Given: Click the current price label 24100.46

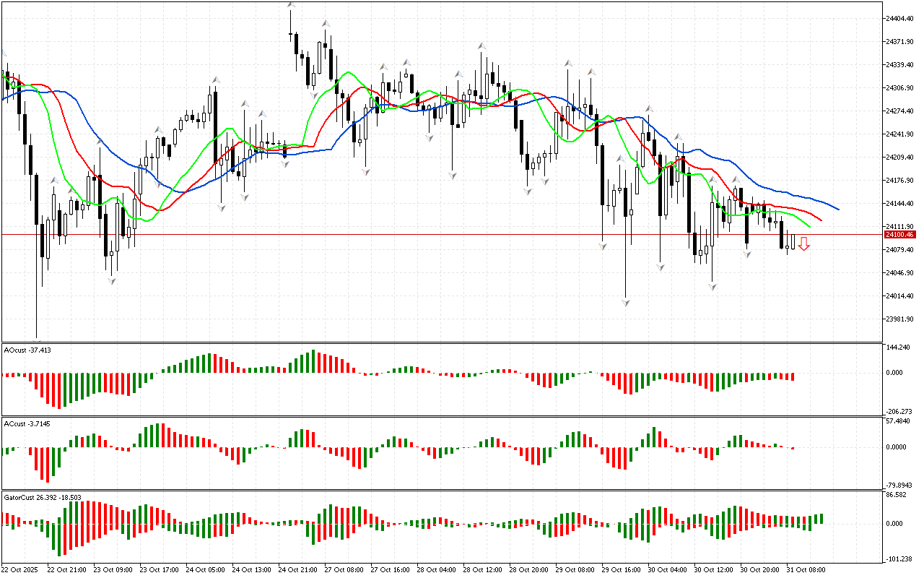Looking at the screenshot, I should (899, 235).
